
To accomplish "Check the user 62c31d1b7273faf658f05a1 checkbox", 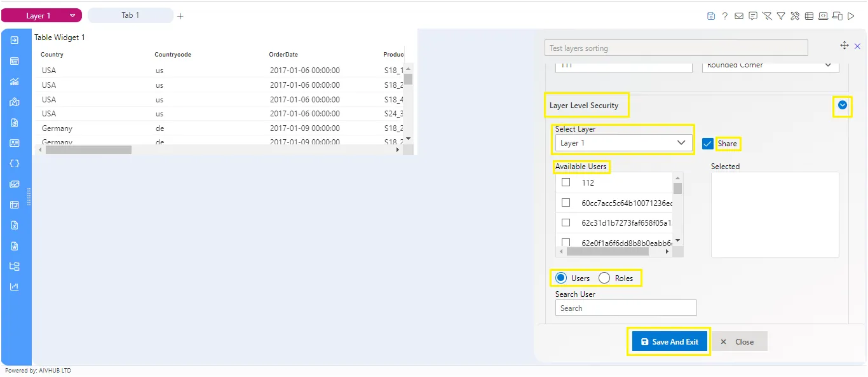I will pyautogui.click(x=566, y=223).
